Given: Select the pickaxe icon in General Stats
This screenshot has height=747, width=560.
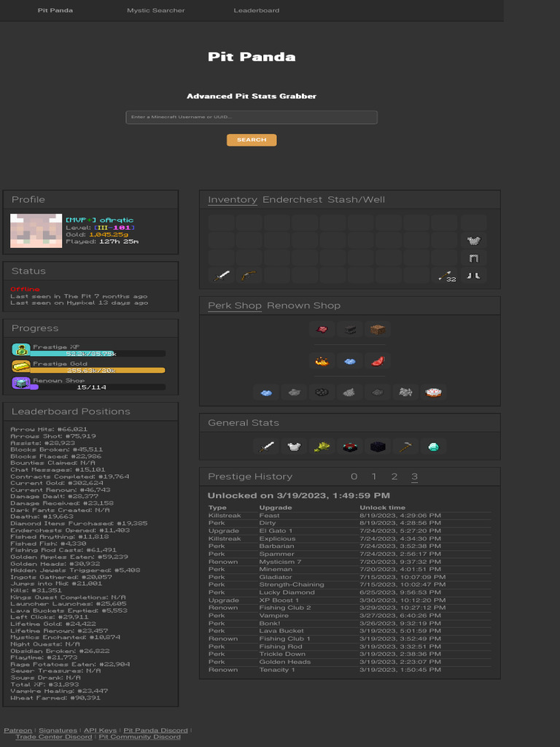Looking at the screenshot, I should [405, 447].
